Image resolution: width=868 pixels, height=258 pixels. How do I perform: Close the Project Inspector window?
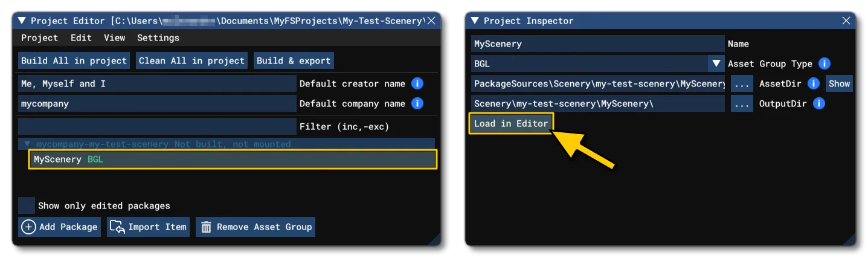coord(846,21)
